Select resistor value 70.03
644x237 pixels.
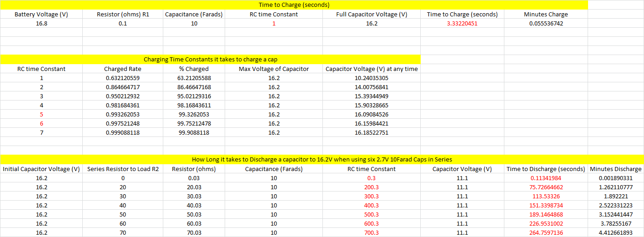pyautogui.click(x=194, y=232)
